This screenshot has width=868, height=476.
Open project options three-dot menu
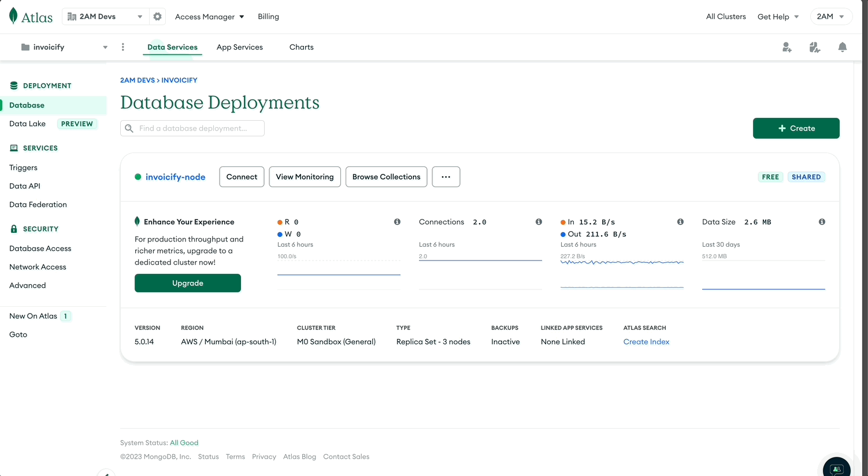click(x=123, y=47)
